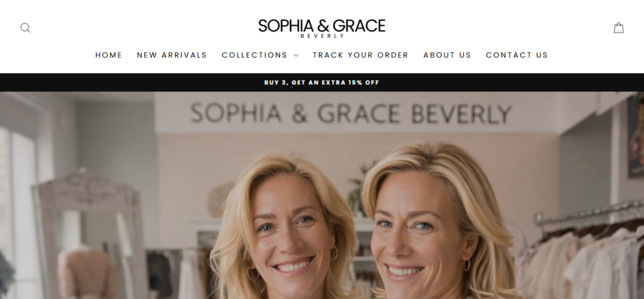Viewport: 644px width, 299px height.
Task: Click the Sophia & Grace header logo
Action: tap(321, 28)
